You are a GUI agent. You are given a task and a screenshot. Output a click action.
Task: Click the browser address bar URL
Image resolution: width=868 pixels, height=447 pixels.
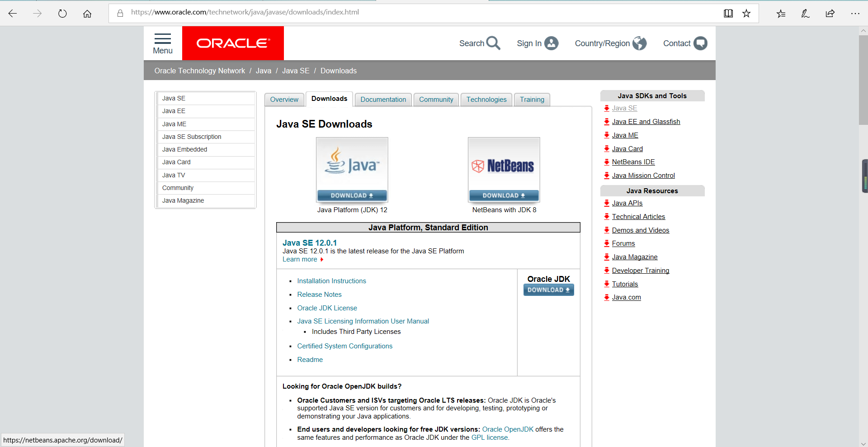click(245, 12)
